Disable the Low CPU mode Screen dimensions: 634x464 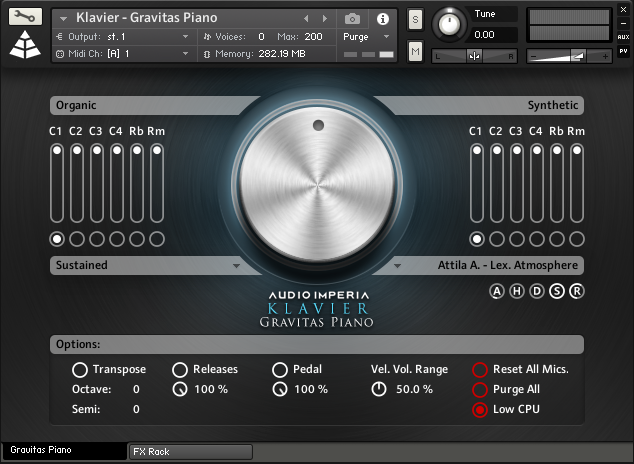pos(480,409)
